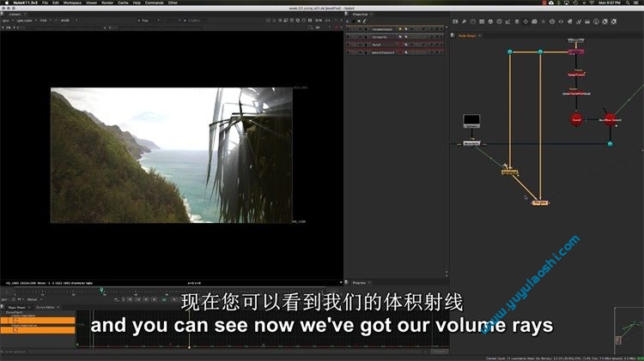Open the rgba channel layer dropdown
644x361 pixels.
click(x=9, y=20)
